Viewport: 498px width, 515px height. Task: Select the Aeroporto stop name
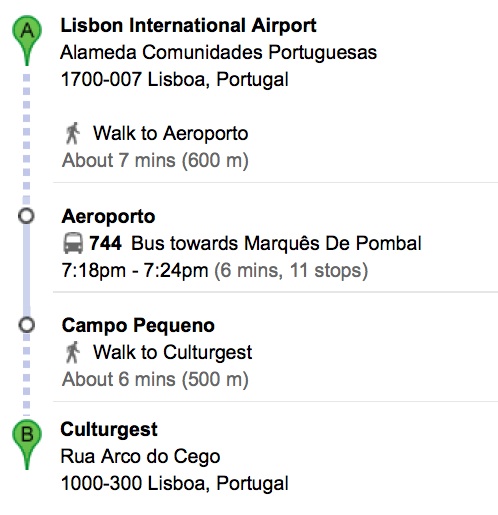108,217
